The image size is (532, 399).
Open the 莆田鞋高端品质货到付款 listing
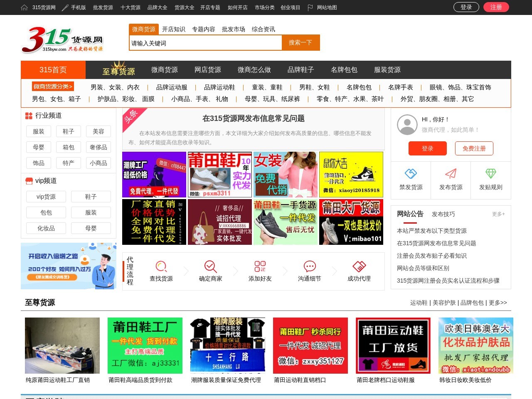[x=140, y=380]
